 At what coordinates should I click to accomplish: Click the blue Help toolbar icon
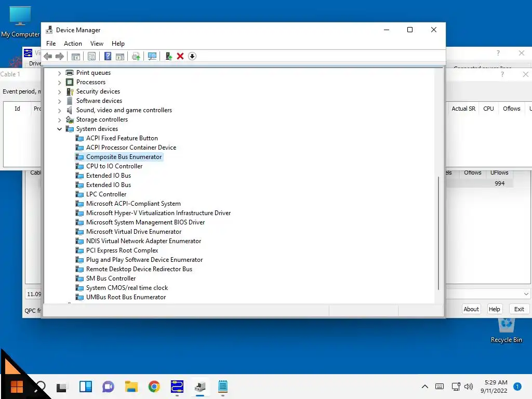pyautogui.click(x=108, y=56)
